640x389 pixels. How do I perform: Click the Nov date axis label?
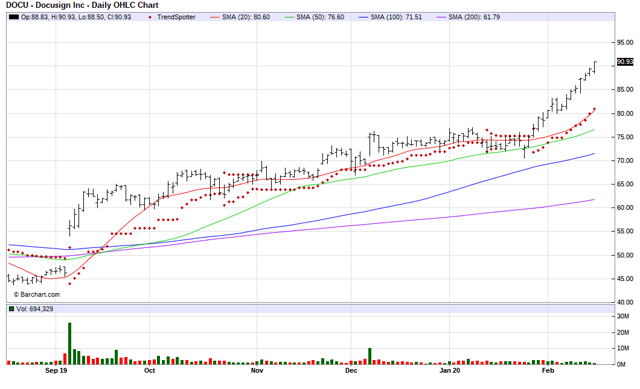point(257,371)
